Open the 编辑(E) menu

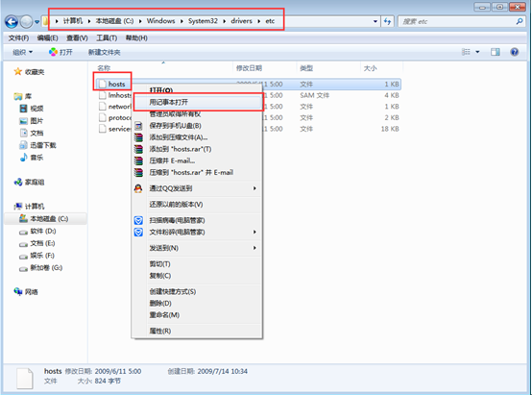(x=47, y=38)
